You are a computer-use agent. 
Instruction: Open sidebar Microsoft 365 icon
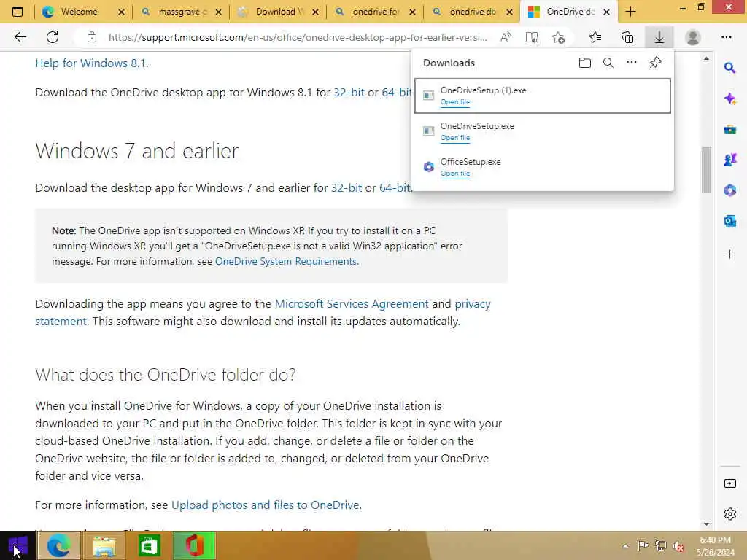pyautogui.click(x=729, y=190)
